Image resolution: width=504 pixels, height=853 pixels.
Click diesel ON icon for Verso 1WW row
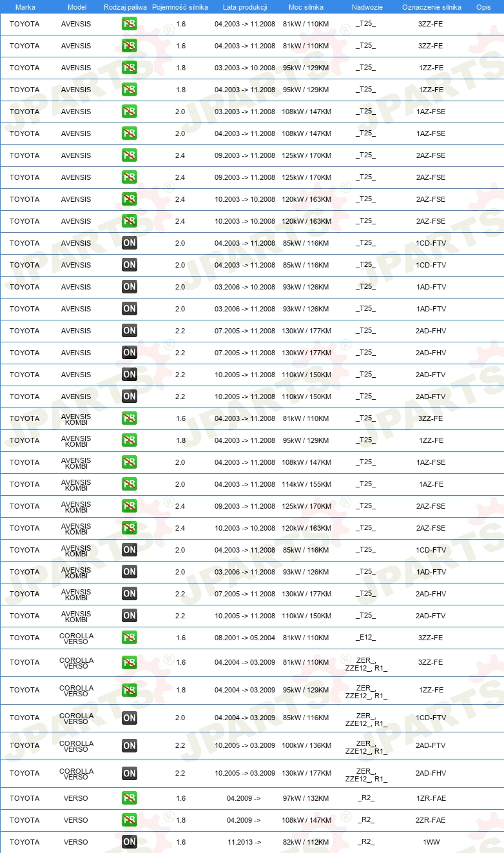[x=130, y=842]
